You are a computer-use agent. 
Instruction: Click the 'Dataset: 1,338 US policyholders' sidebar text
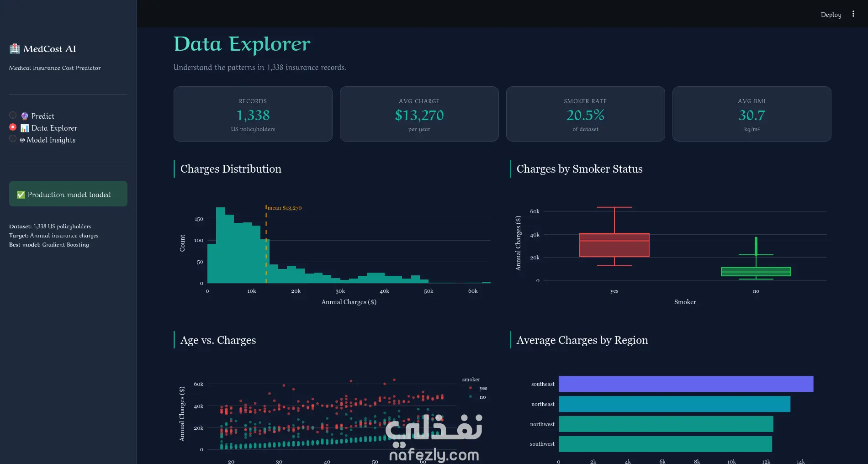point(50,227)
